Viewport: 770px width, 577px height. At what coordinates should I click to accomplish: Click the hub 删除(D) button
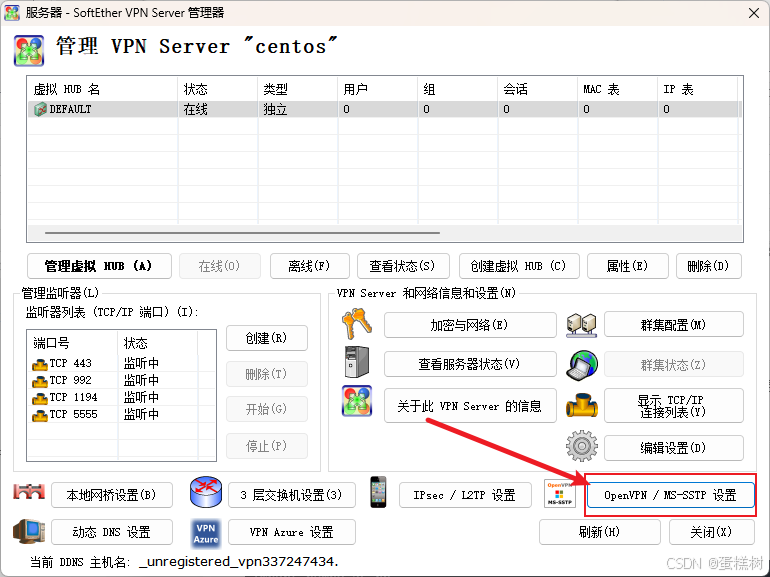(709, 266)
